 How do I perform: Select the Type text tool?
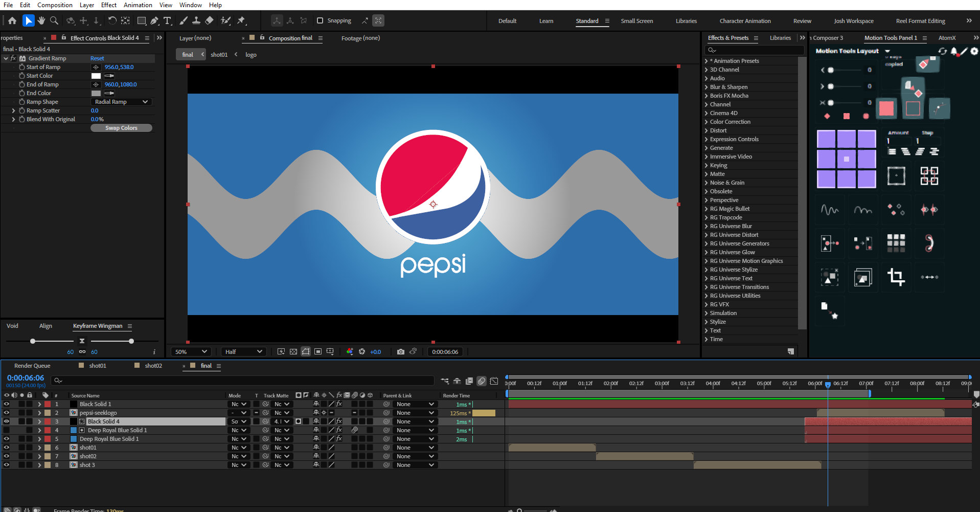pos(167,21)
